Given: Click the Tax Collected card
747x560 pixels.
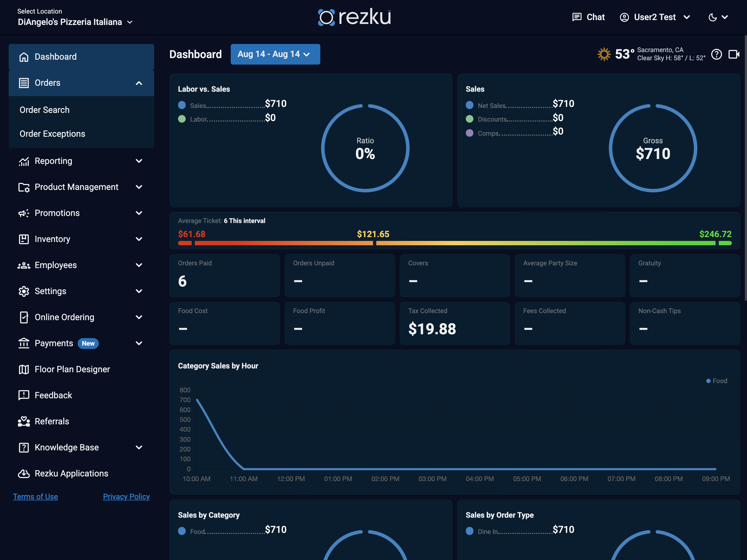Looking at the screenshot, I should tap(455, 323).
